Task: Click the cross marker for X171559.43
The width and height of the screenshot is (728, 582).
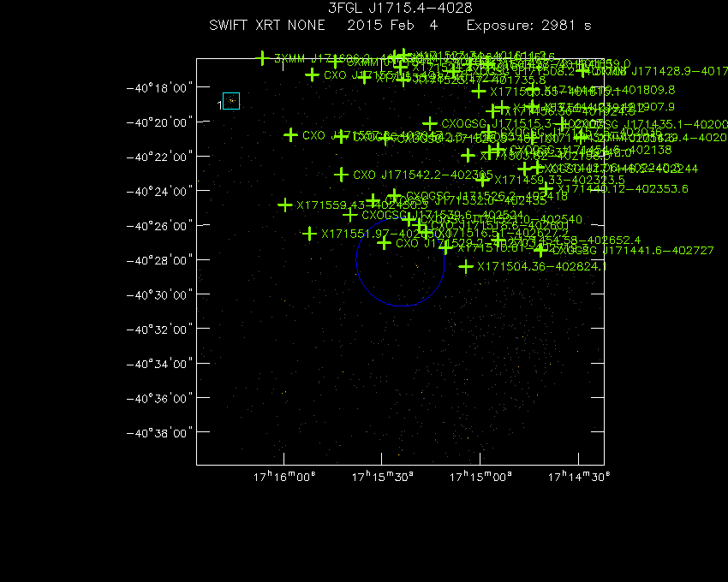Action: (285, 205)
